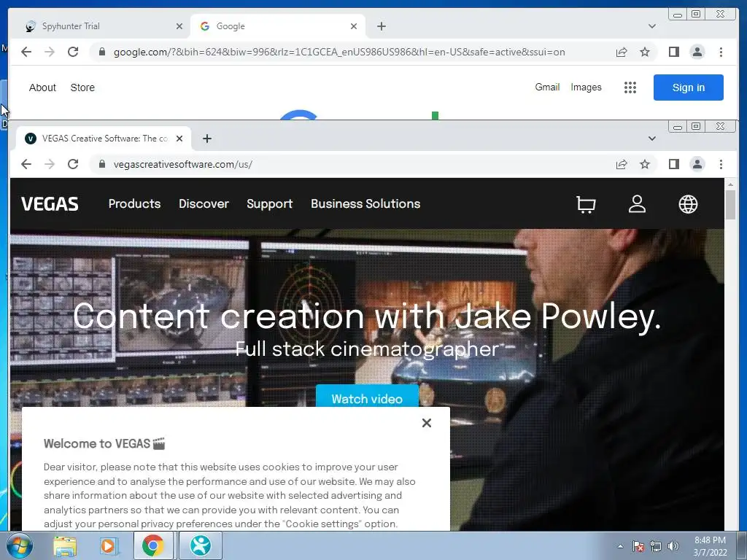Open the Products menu on VEGAS site
The image size is (747, 560).
(134, 204)
